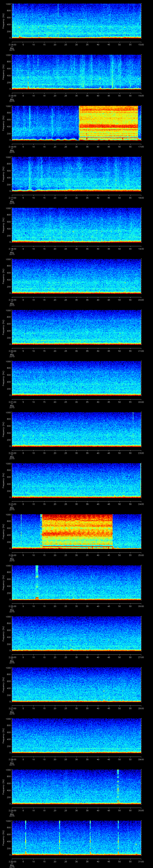Click the '2:30:00' timestamp label

12,861
